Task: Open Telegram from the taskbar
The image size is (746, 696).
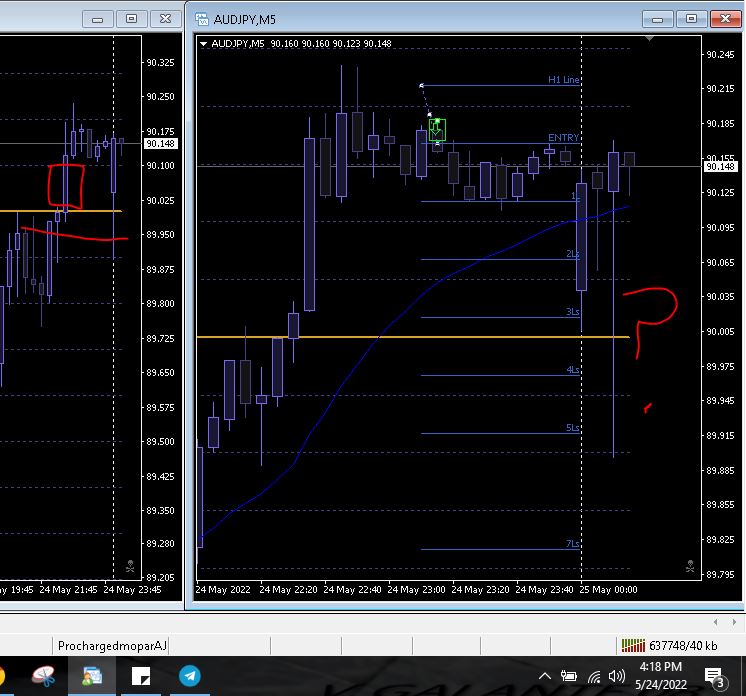Action: tap(190, 676)
